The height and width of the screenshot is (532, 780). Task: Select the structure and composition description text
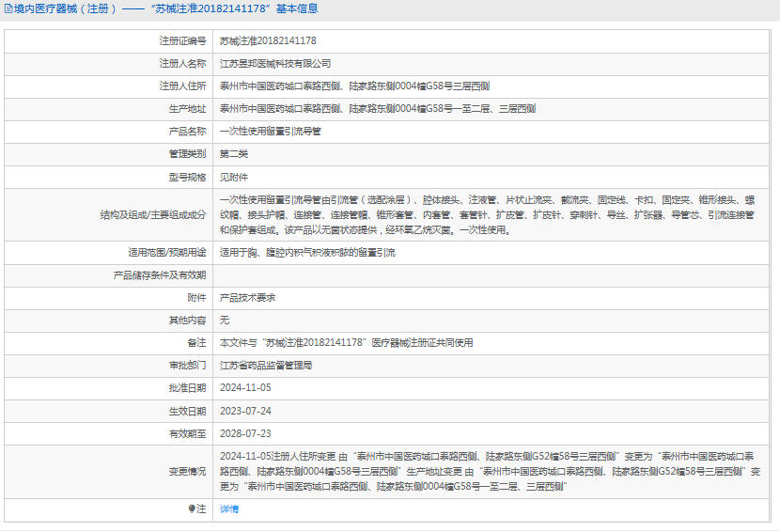point(488,215)
